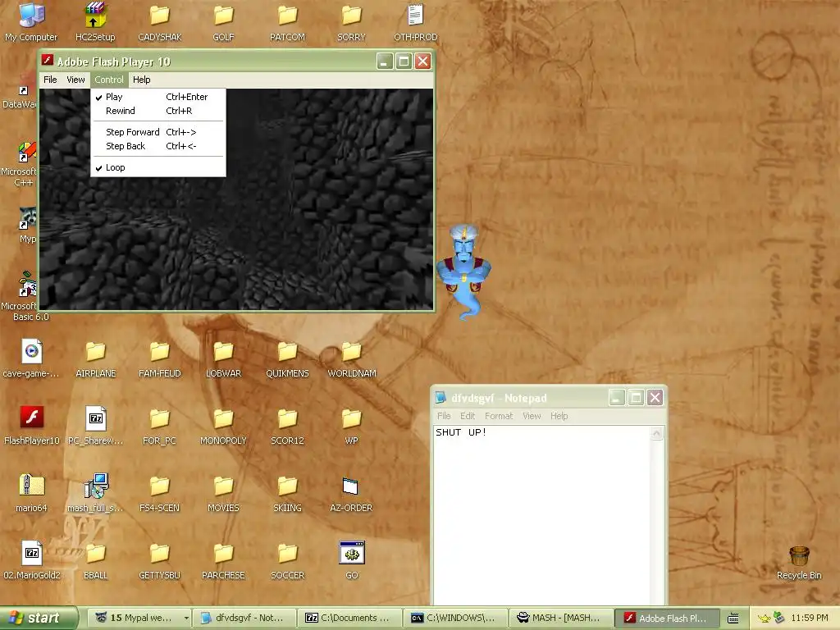Choose Step Forward in Control menu
840x630 pixels.
pos(158,132)
